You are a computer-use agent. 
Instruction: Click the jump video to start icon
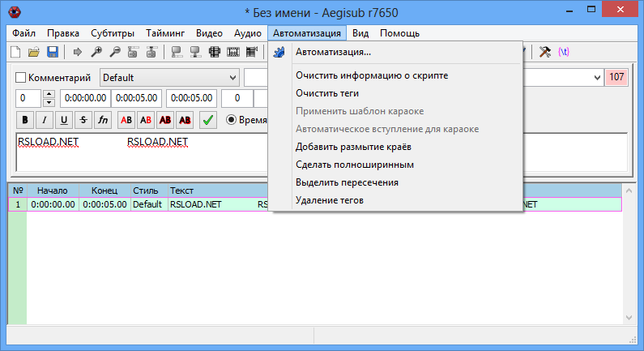tap(133, 52)
